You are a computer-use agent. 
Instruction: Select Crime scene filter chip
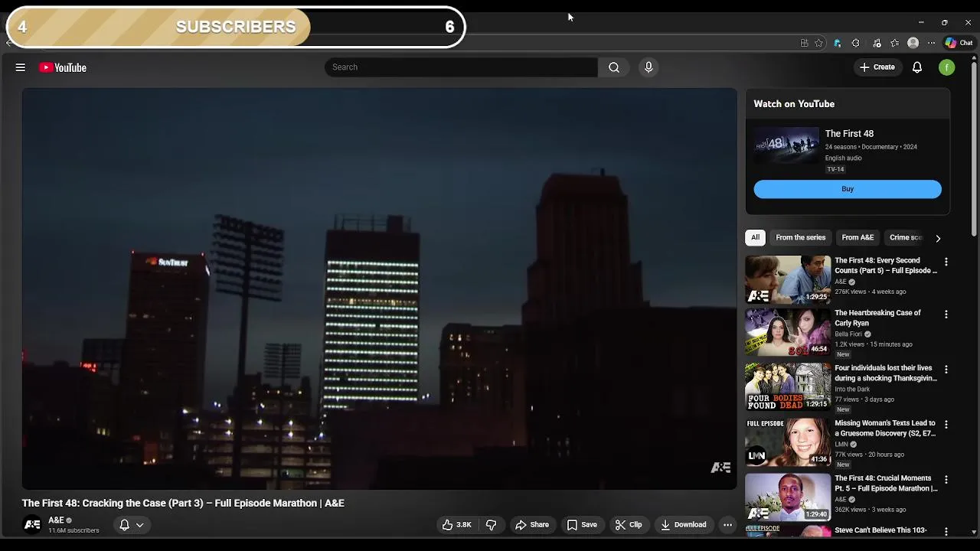[906, 237]
